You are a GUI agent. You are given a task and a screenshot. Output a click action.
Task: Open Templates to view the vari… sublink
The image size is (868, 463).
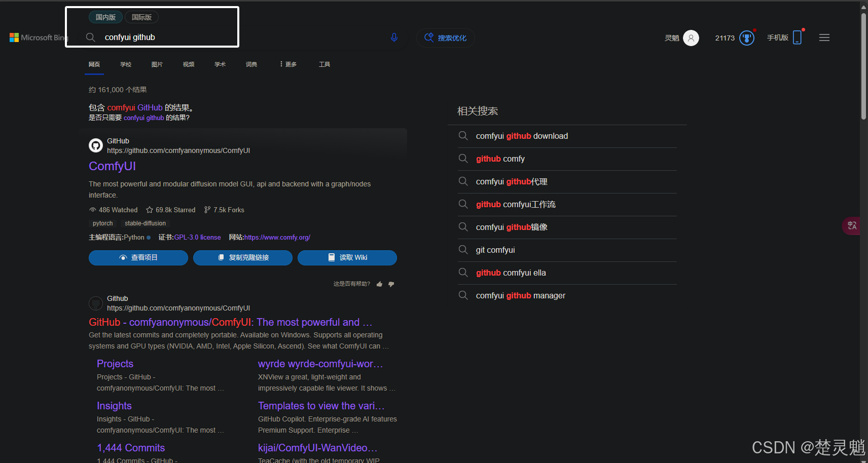tap(321, 406)
